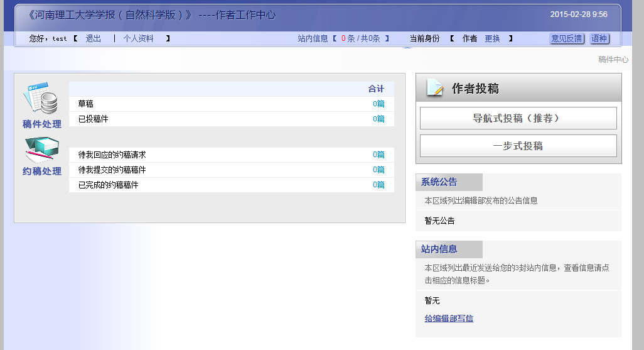Select the 已投稿件 row label
The height and width of the screenshot is (350, 644).
click(x=94, y=119)
